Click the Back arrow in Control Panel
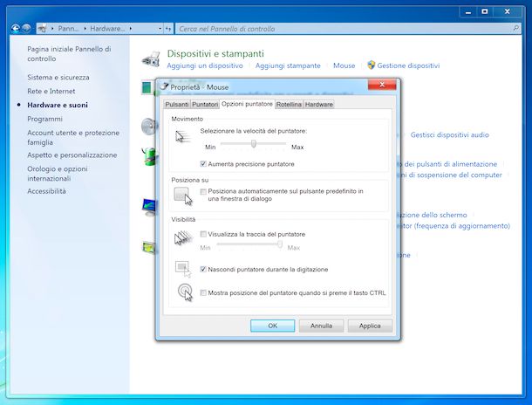Image resolution: width=532 pixels, height=405 pixels. (x=16, y=29)
